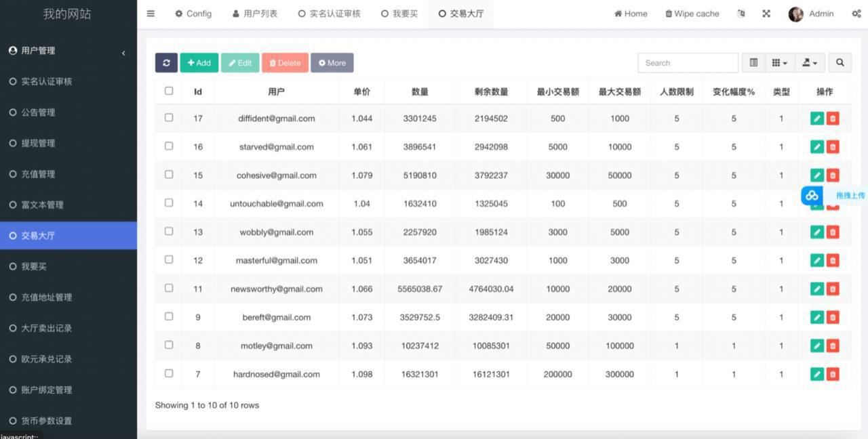Select checkbox for row Id 15

(x=169, y=174)
